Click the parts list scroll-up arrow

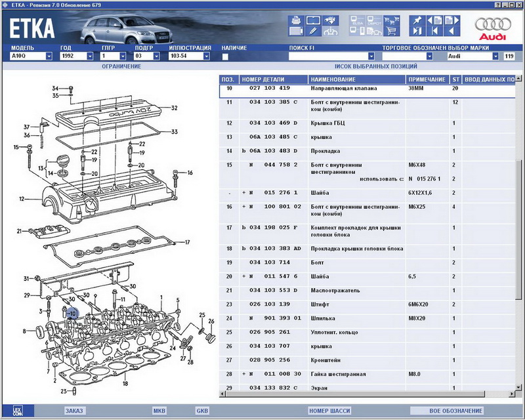pyautogui.click(x=518, y=78)
